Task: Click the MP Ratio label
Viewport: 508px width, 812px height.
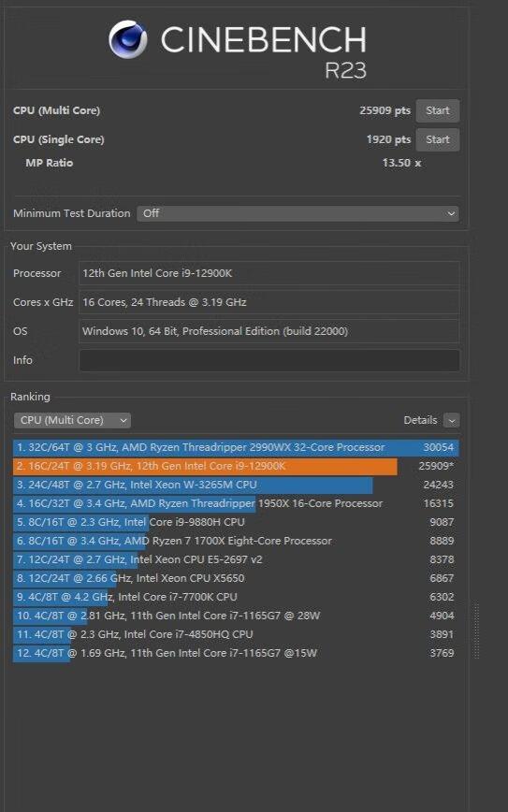Action: pyautogui.click(x=50, y=163)
